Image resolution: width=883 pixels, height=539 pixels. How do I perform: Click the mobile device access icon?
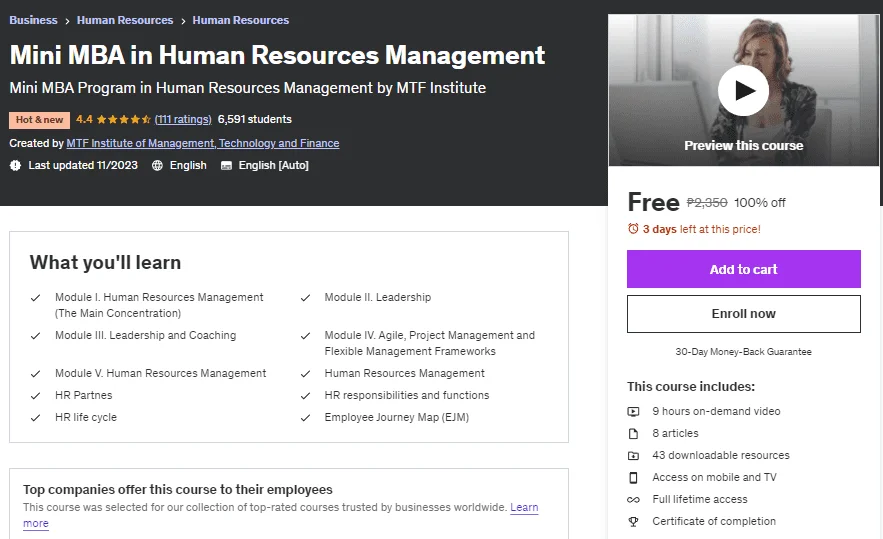pyautogui.click(x=634, y=478)
